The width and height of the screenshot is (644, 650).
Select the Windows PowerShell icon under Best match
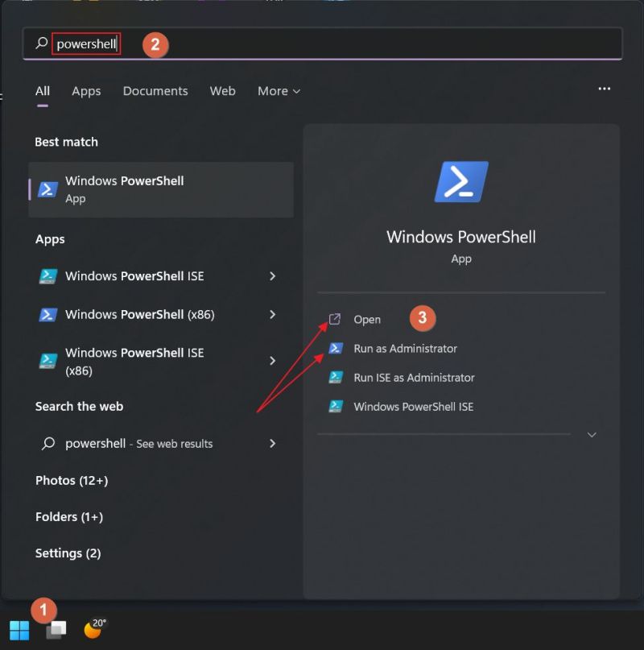(x=48, y=189)
